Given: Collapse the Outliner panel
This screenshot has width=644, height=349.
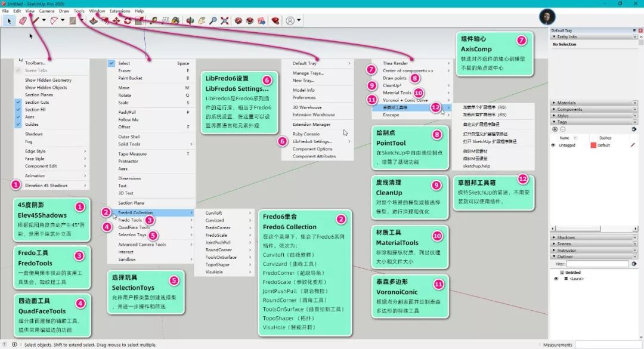Looking at the screenshot, I should [554, 257].
